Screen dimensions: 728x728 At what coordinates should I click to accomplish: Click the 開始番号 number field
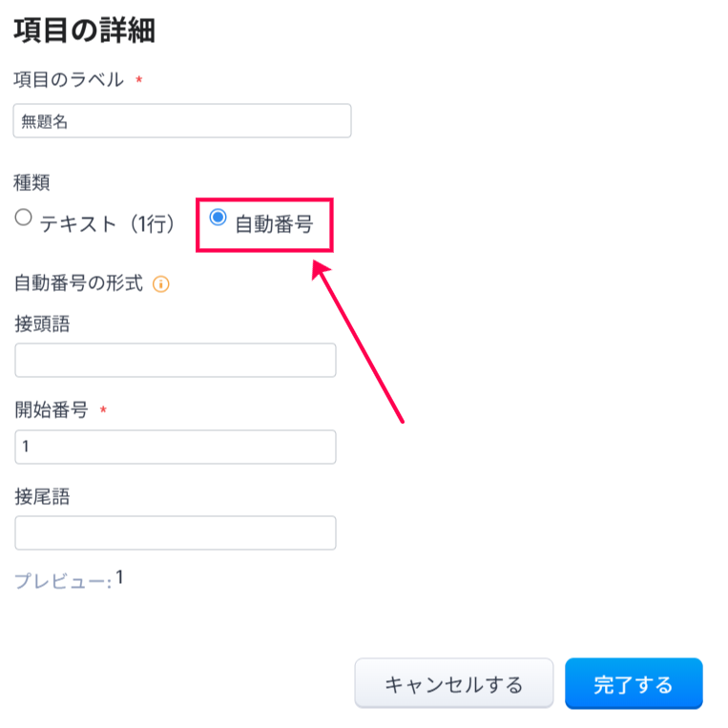[176, 447]
